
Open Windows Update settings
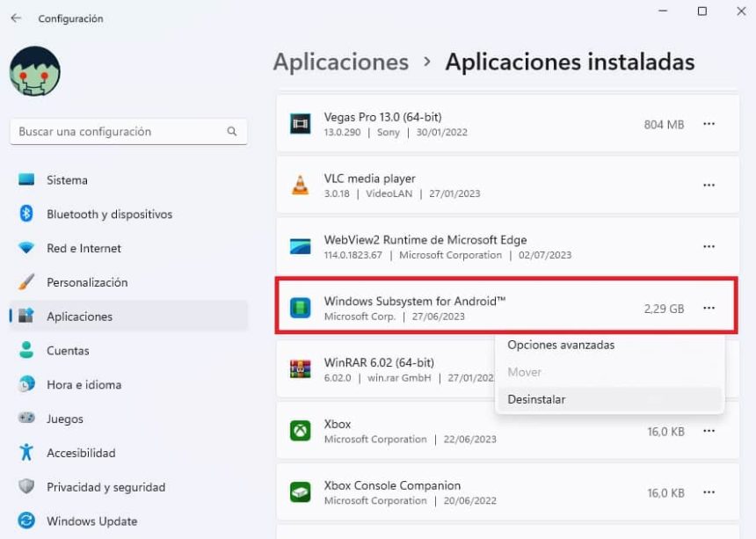pyautogui.click(x=128, y=521)
